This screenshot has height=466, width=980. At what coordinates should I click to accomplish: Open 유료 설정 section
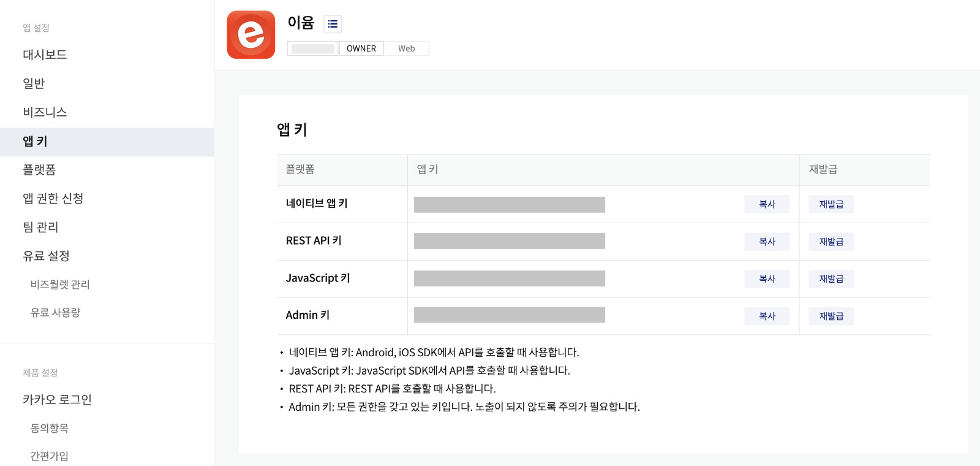point(46,256)
